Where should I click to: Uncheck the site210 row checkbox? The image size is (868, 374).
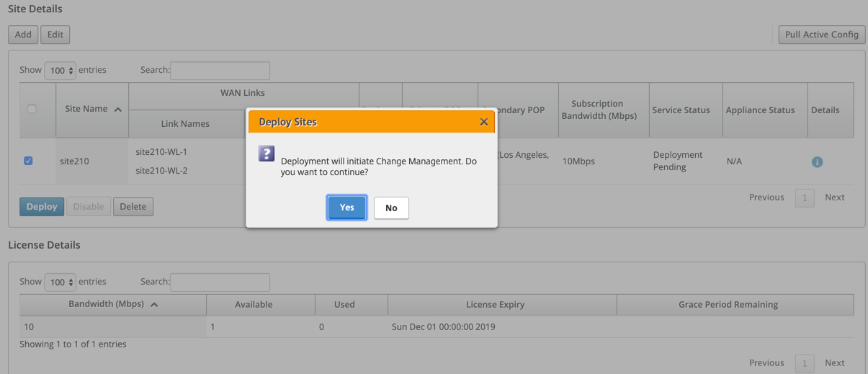pyautogui.click(x=28, y=161)
